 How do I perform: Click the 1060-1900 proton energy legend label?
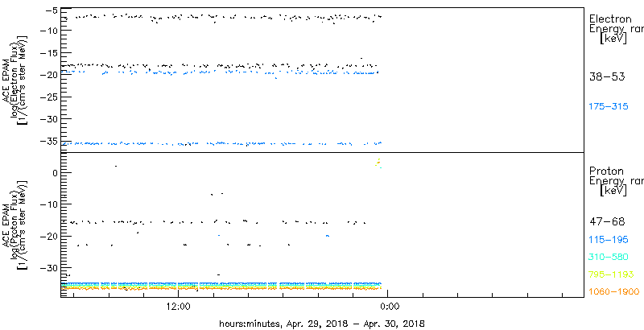point(614,292)
